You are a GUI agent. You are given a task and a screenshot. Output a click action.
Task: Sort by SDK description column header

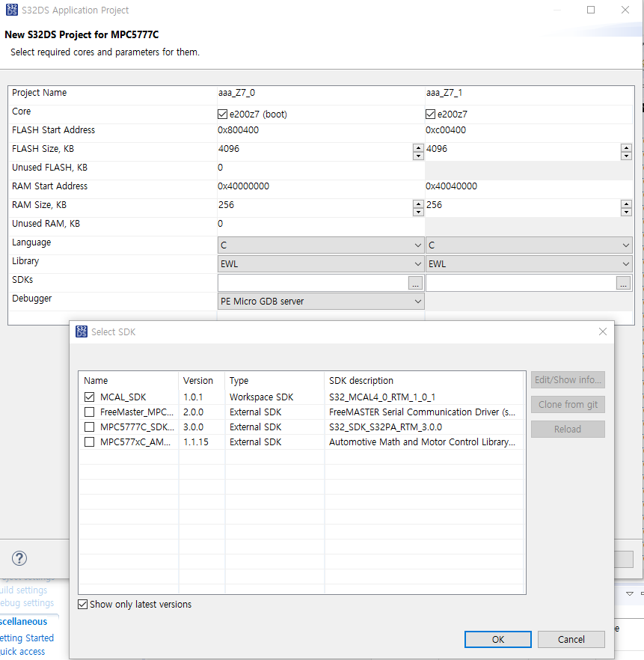tap(424, 380)
